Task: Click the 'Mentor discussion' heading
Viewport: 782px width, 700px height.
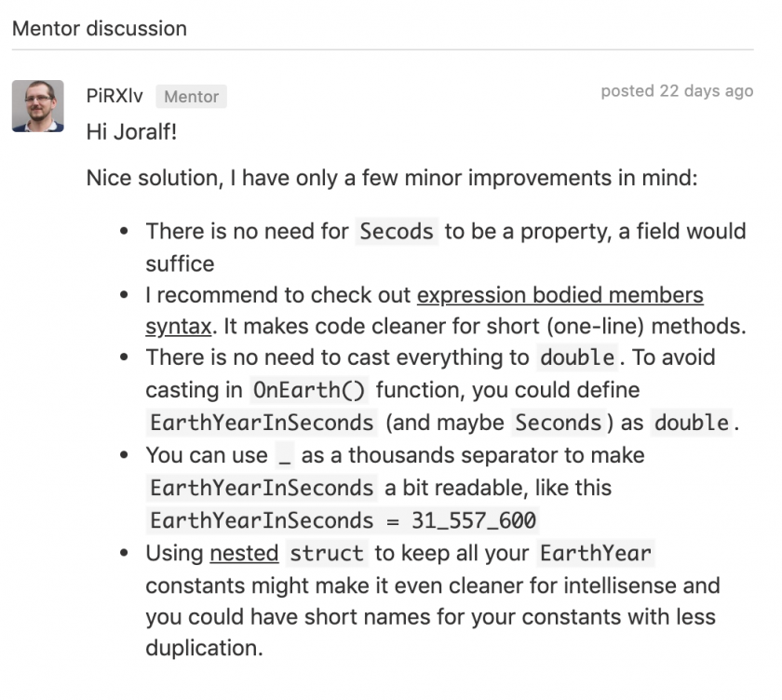Action: tap(100, 29)
